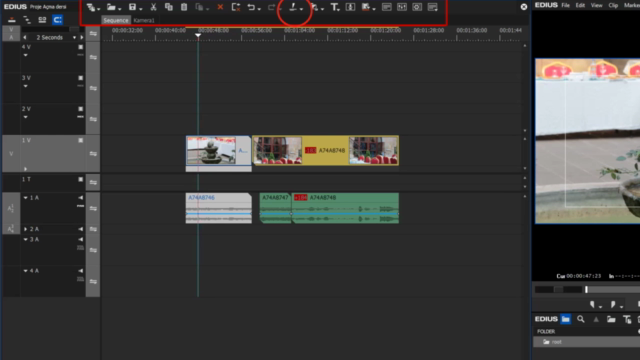Image resolution: width=640 pixels, height=360 pixels.
Task: Click the Set In point icon
Action: [592, 304]
